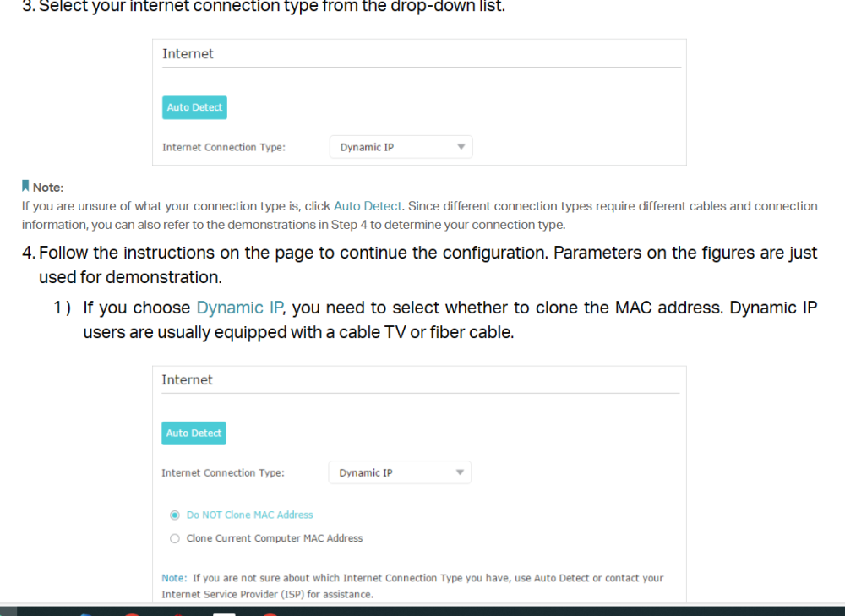Image resolution: width=845 pixels, height=616 pixels.
Task: Click Auto Detect button in the upper Internet panel
Action: [194, 107]
